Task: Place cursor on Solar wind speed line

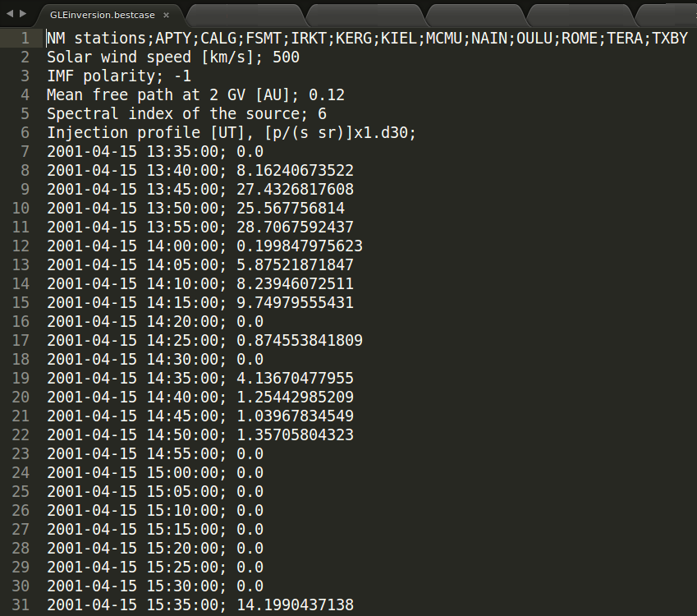Action: [173, 57]
